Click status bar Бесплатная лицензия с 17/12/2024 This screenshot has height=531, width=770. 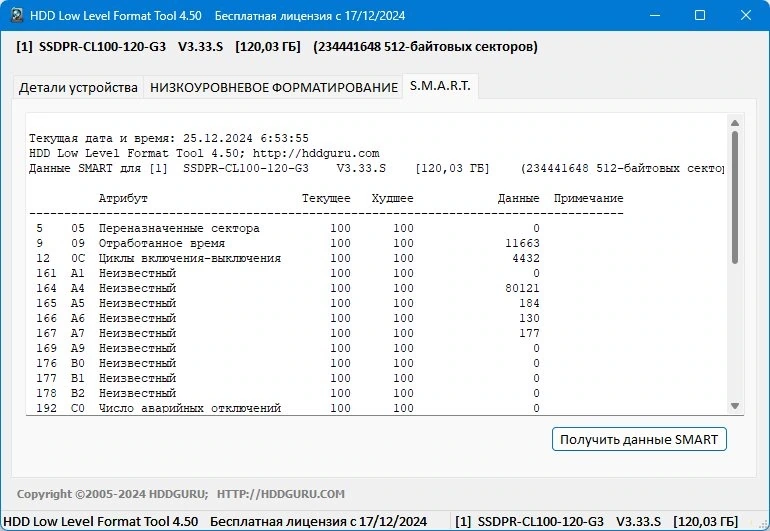318,521
